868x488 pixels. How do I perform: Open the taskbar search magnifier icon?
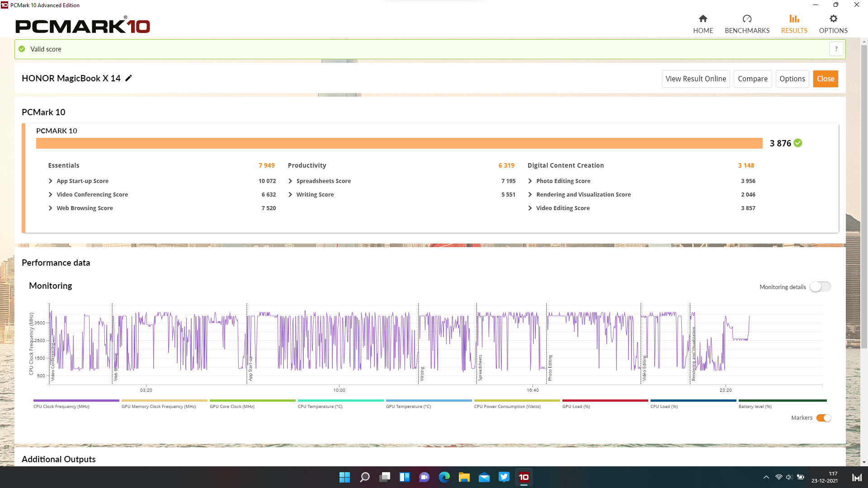click(x=364, y=477)
